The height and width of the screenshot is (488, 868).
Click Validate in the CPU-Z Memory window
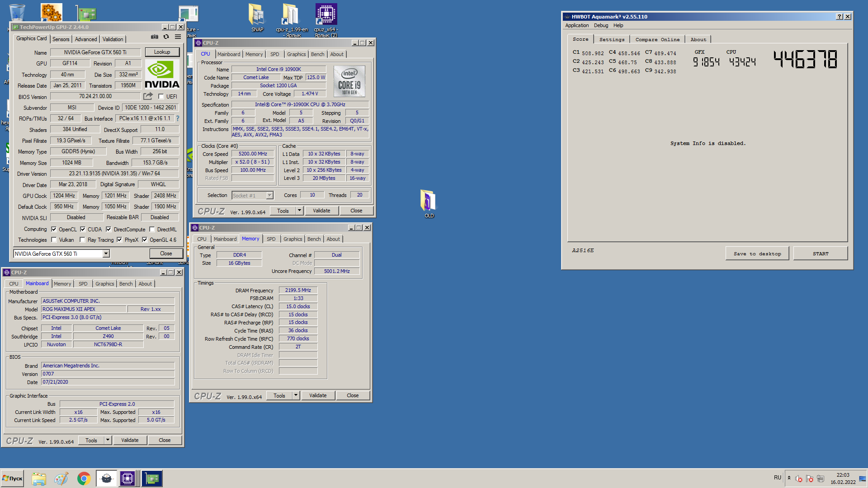(x=318, y=395)
